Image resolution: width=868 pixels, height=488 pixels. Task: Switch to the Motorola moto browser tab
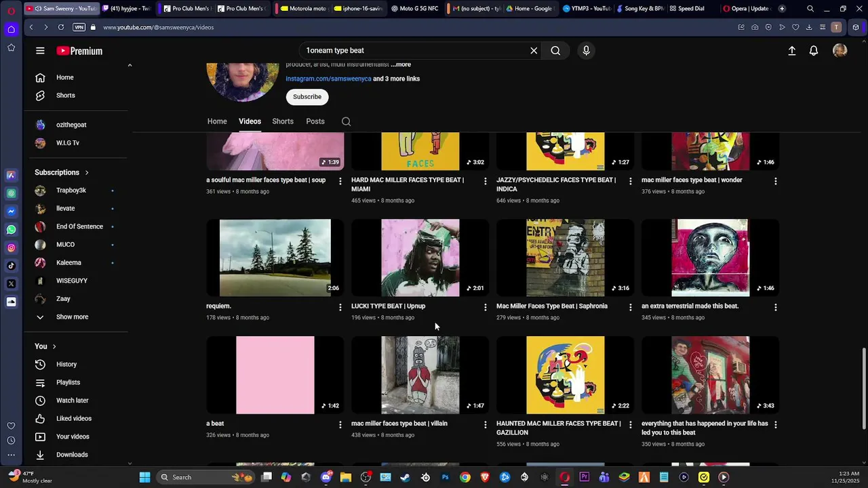coord(303,9)
